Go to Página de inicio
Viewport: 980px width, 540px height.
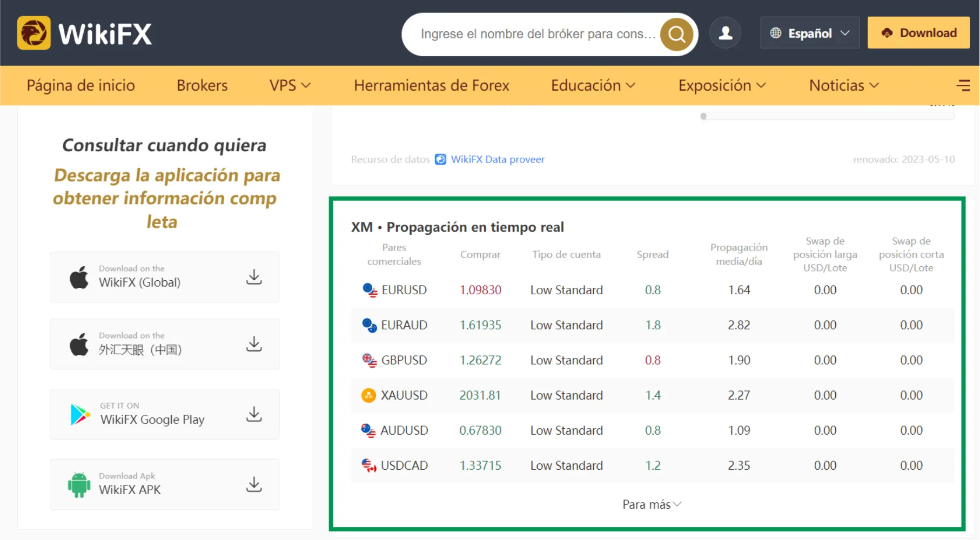click(x=81, y=85)
